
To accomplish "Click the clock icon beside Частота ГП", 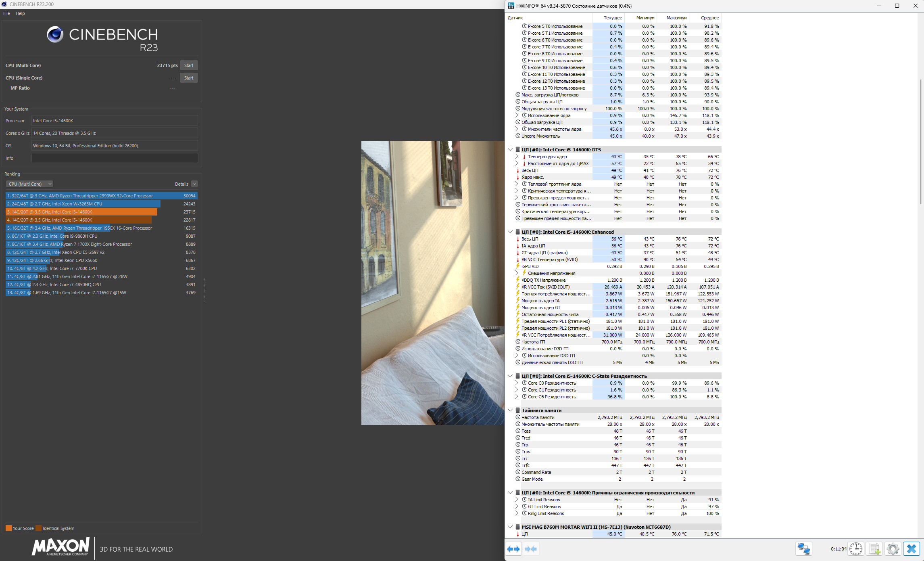I will [518, 342].
